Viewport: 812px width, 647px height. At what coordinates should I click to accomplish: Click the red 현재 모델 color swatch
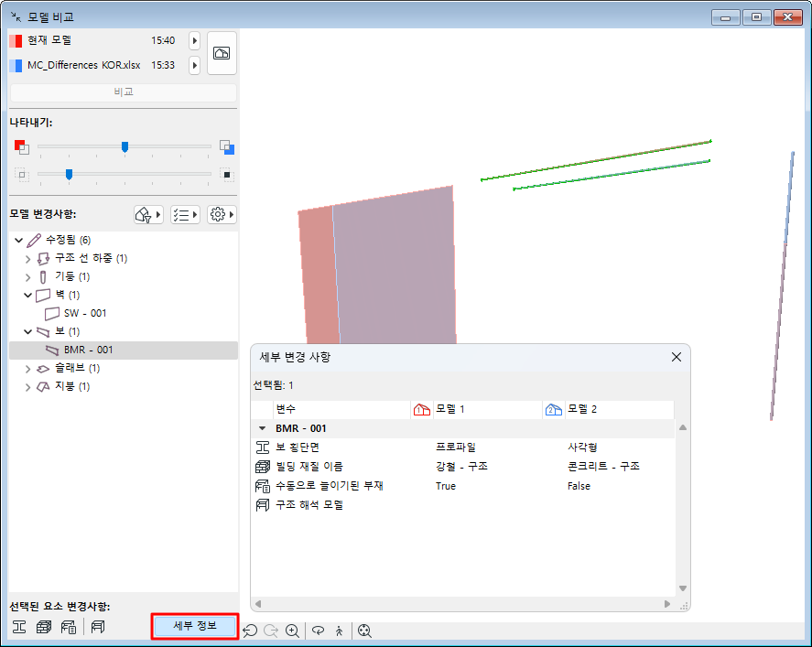(16, 41)
